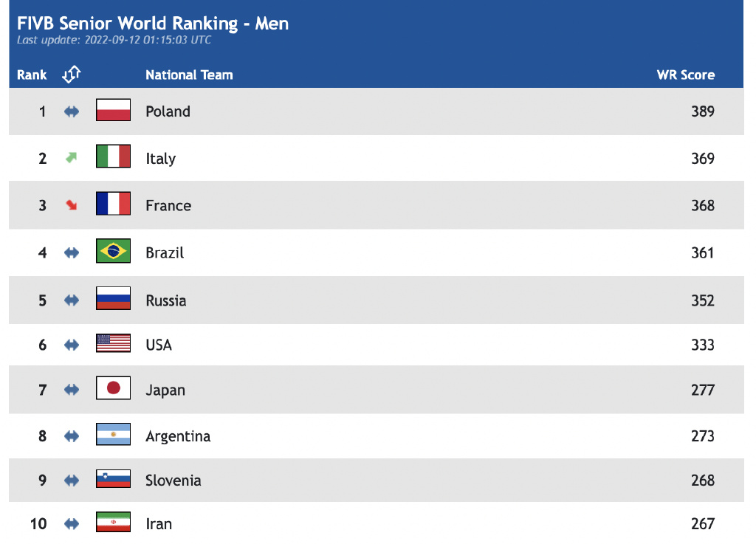This screenshot has height=544, width=756.
Task: Click the Iran flag icon
Action: 113,523
